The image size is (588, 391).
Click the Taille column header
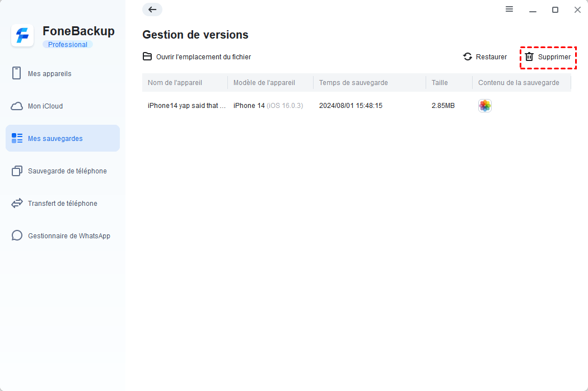coord(440,83)
